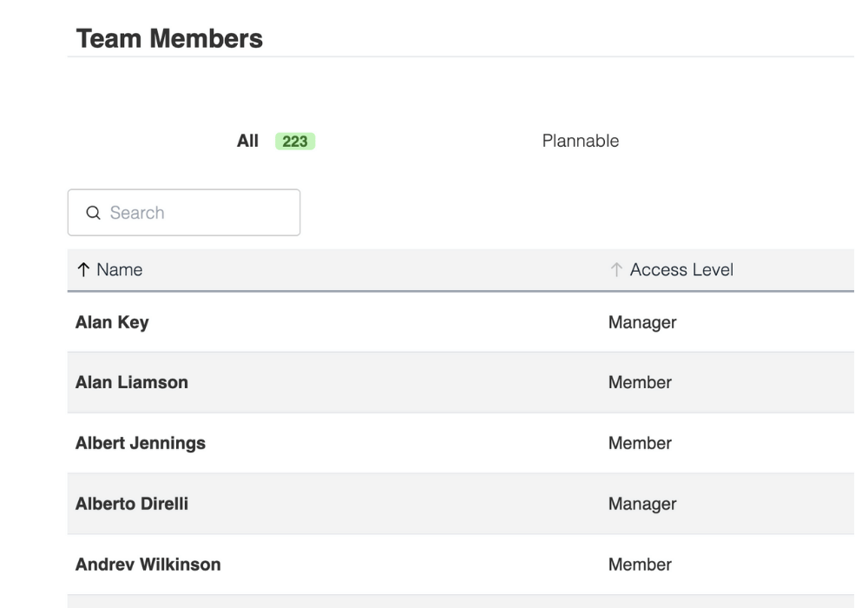
Task: Click Member access level for Albert Jennings
Action: (x=640, y=443)
